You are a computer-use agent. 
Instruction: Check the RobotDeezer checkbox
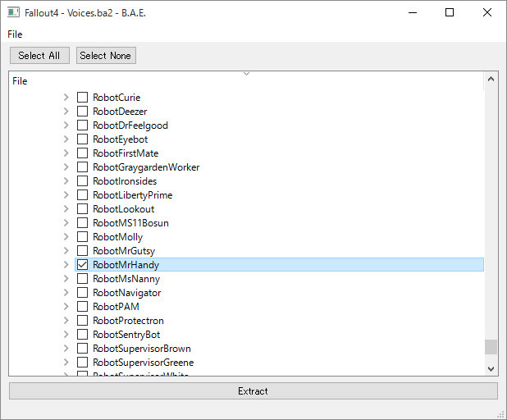click(83, 112)
